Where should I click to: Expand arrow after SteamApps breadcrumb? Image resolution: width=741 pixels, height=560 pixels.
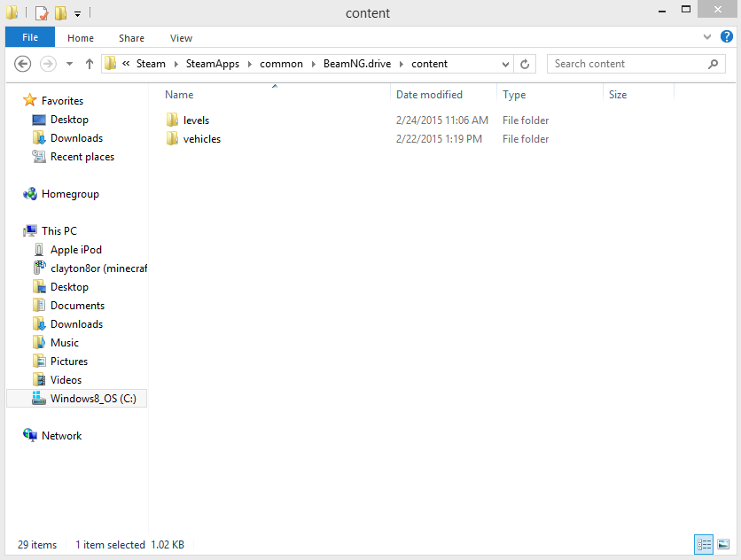(x=250, y=64)
